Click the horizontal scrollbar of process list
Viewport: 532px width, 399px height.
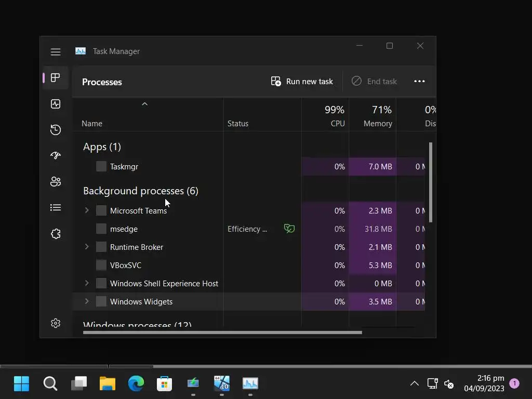[222, 332]
